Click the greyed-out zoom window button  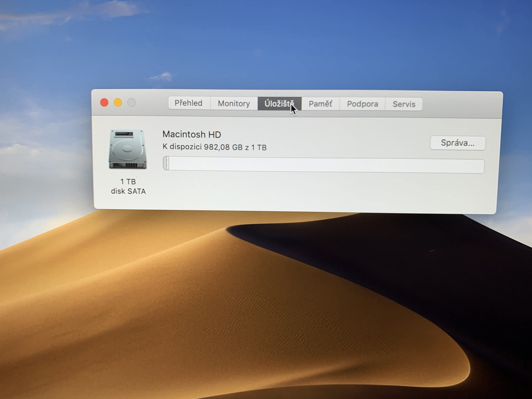tap(131, 103)
